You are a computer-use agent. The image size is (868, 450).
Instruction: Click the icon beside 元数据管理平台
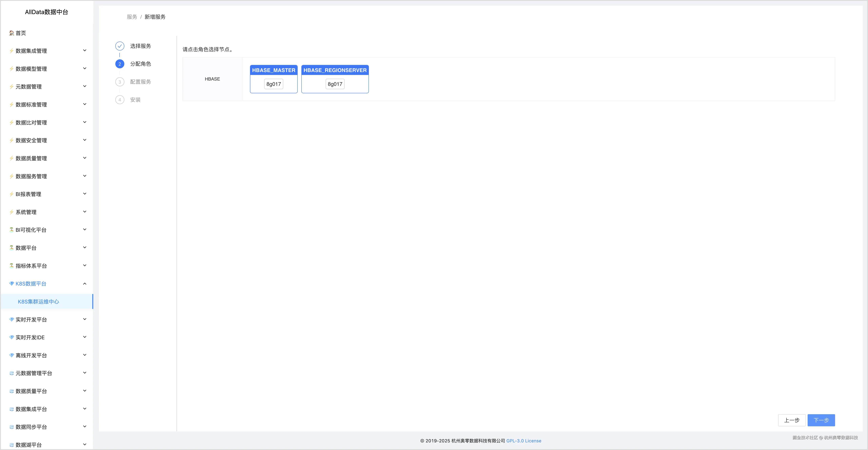[12, 373]
